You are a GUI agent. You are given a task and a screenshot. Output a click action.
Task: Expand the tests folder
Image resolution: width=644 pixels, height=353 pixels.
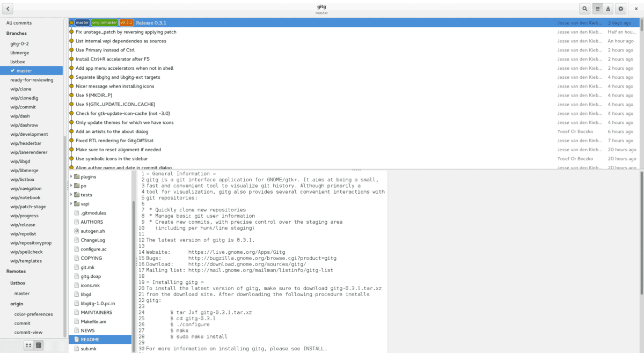(71, 195)
